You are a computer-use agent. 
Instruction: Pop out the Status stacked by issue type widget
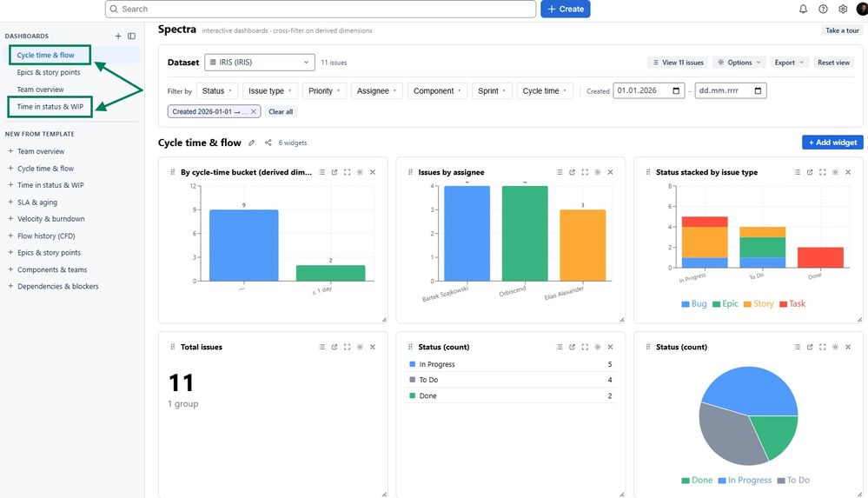pyautogui.click(x=810, y=172)
